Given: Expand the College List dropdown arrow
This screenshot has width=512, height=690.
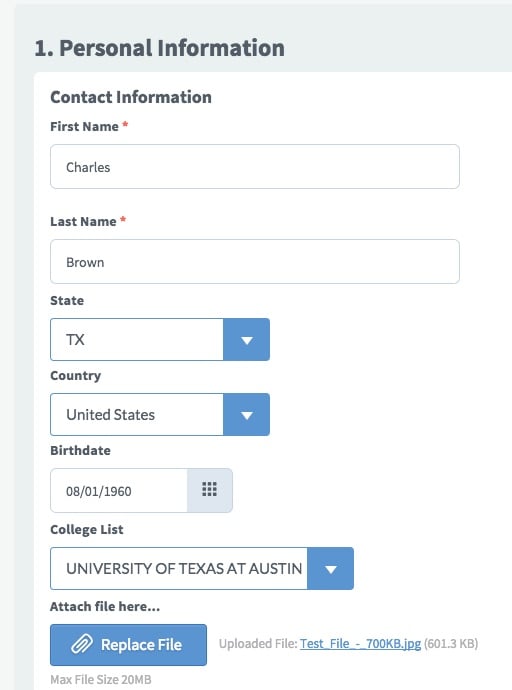Looking at the screenshot, I should [x=330, y=569].
